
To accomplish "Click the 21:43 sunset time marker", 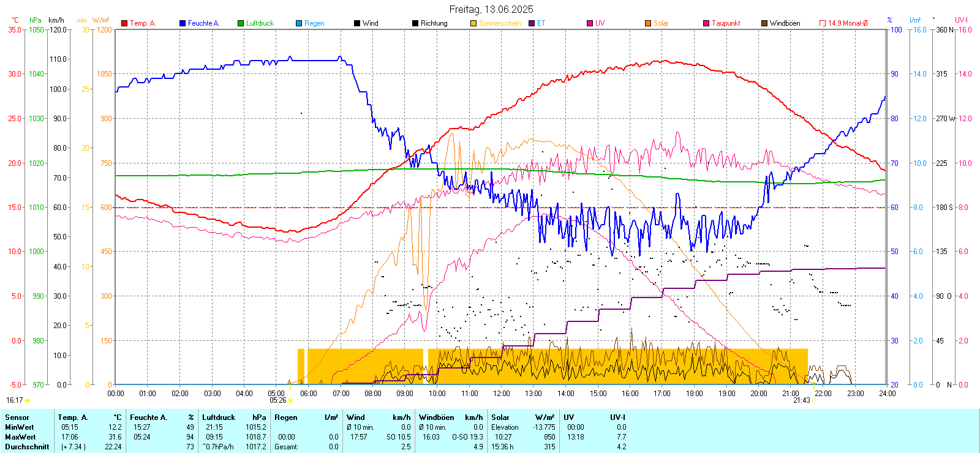I will coord(801,400).
